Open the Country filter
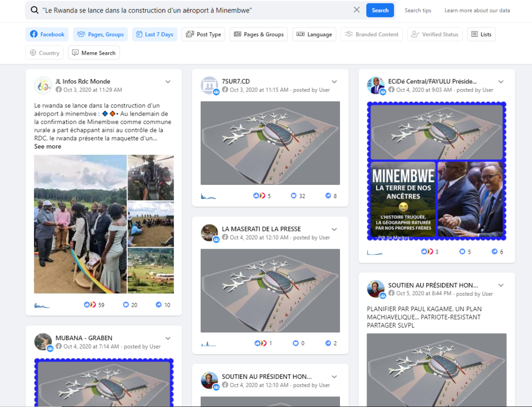 tap(44, 53)
